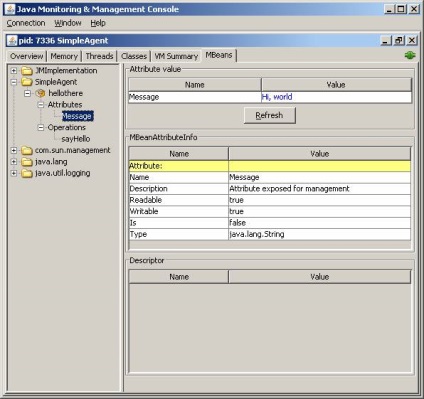Image resolution: width=424 pixels, height=399 pixels.
Task: Click the Description row label
Action: coord(179,189)
